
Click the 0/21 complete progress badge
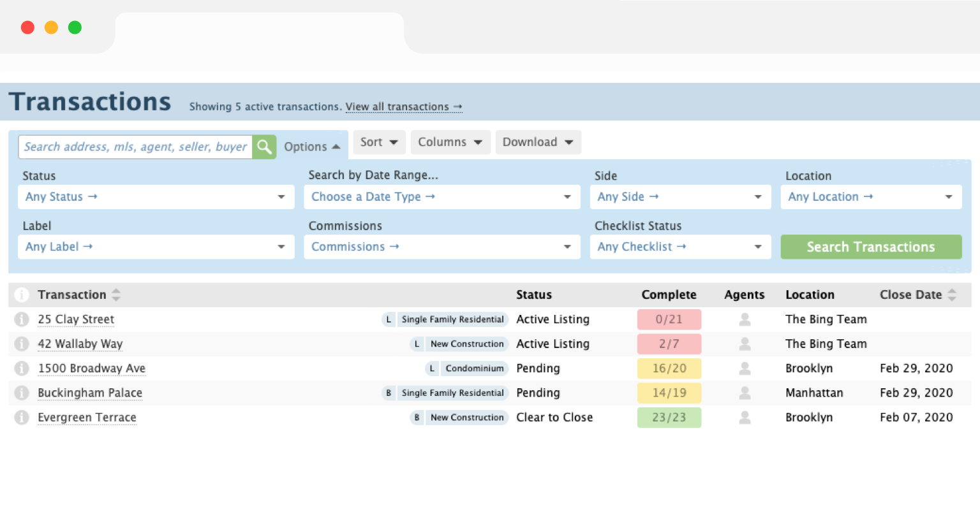pyautogui.click(x=669, y=319)
